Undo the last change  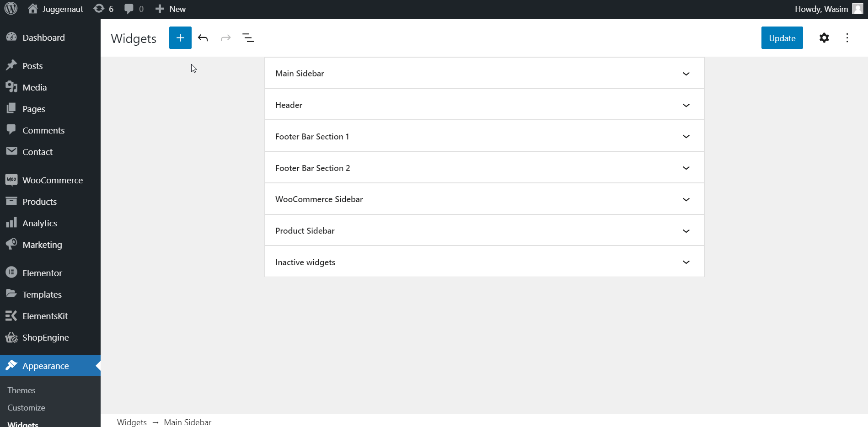(x=203, y=38)
